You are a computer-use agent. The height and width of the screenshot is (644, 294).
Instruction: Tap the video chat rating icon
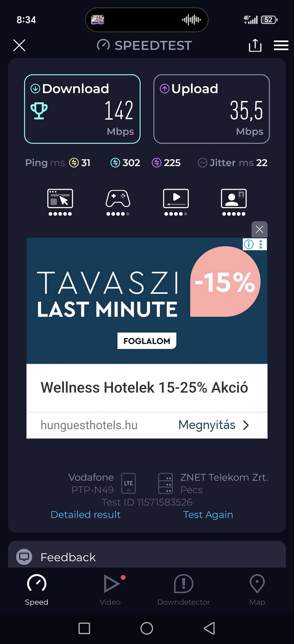pos(234,202)
